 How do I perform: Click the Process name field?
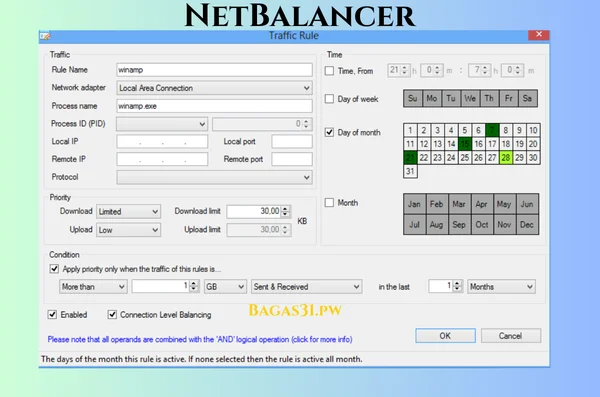coord(214,106)
